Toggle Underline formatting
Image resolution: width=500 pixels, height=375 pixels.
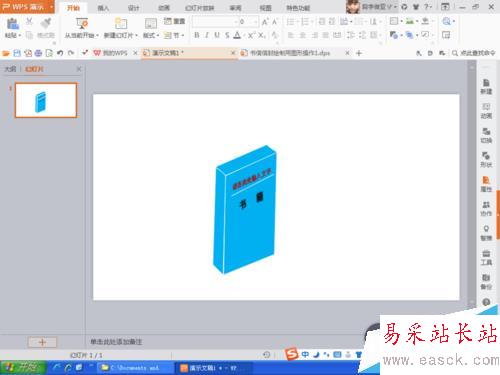(x=217, y=35)
